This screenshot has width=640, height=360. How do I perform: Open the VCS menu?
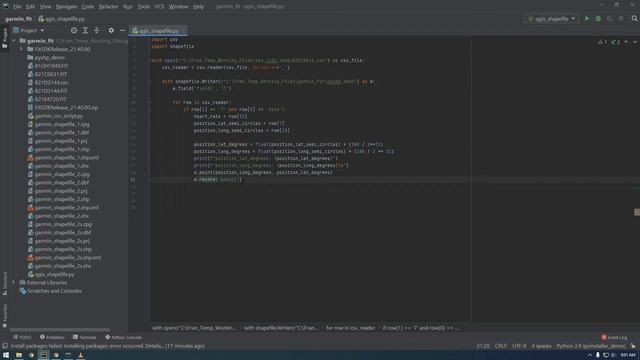tap(159, 7)
